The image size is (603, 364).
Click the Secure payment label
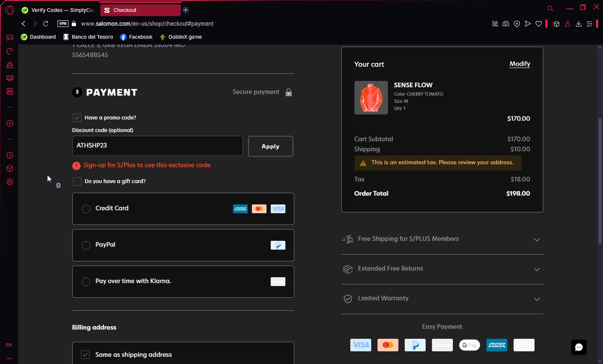(256, 92)
